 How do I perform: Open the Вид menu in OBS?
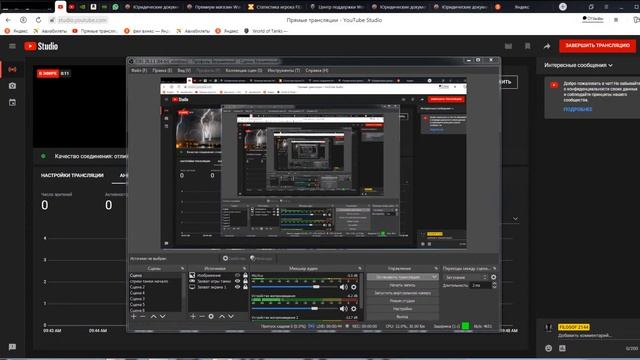tap(184, 70)
